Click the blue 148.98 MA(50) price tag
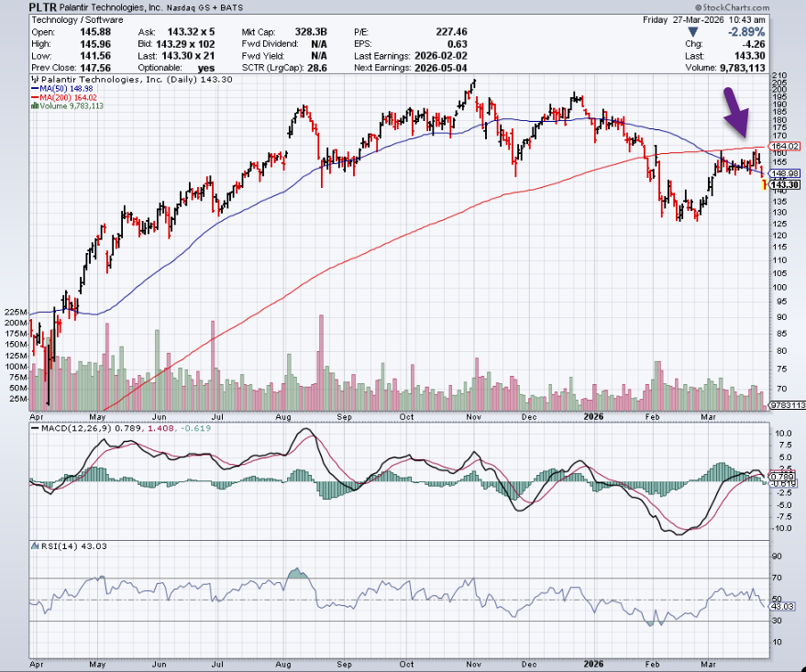This screenshot has height=672, width=806. (788, 172)
